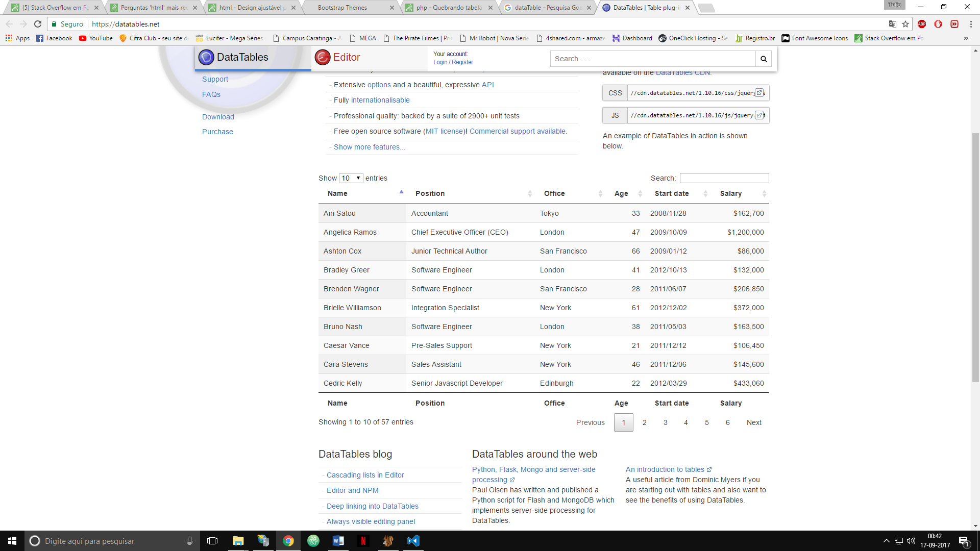Screen dimensions: 980x551
Task: Open the Login link
Action: point(440,62)
